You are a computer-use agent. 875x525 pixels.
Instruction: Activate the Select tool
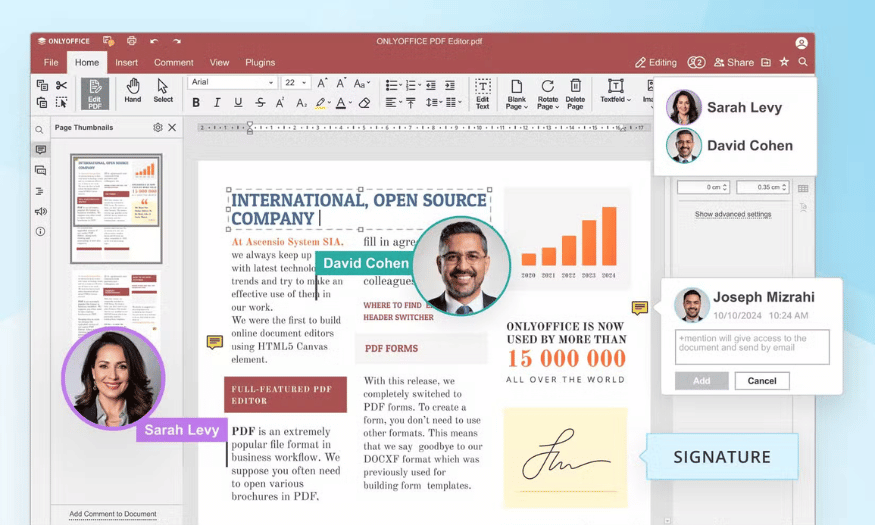click(x=163, y=91)
